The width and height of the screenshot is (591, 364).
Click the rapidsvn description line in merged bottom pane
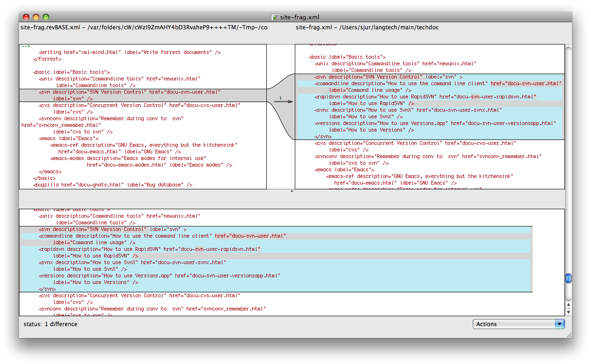pyautogui.click(x=150, y=249)
